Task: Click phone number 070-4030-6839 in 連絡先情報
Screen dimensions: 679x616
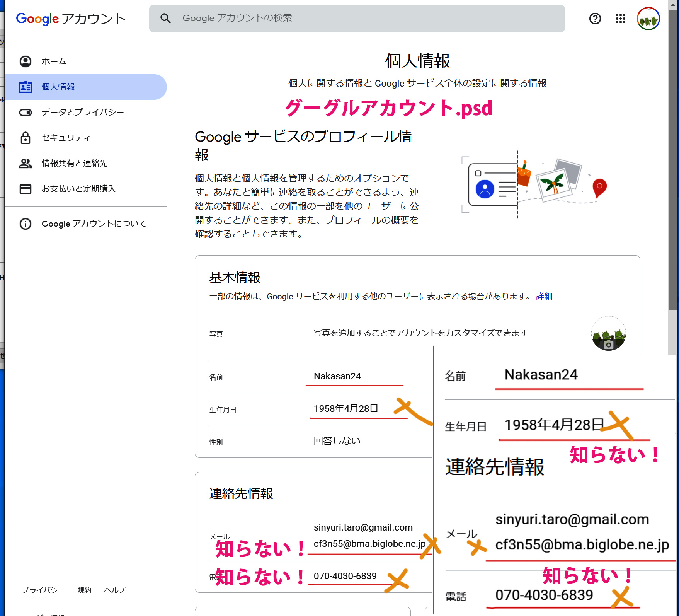Action: (x=345, y=576)
